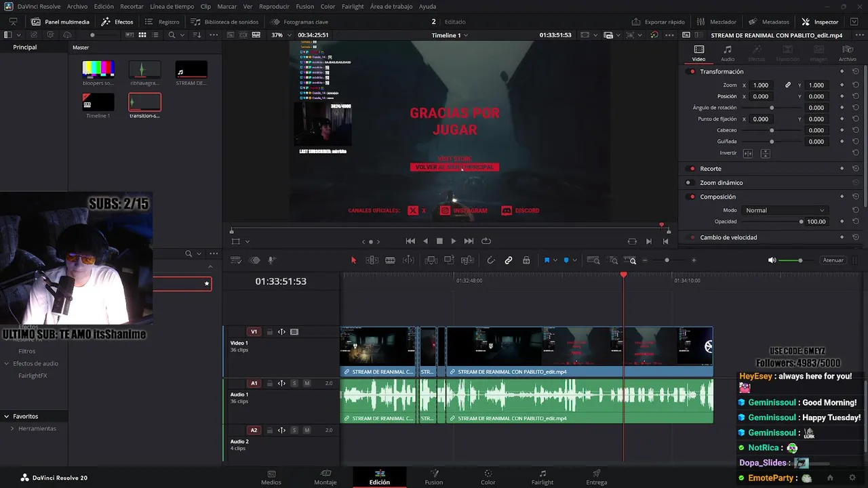
Task: Switch to the Color page tab
Action: (x=488, y=477)
